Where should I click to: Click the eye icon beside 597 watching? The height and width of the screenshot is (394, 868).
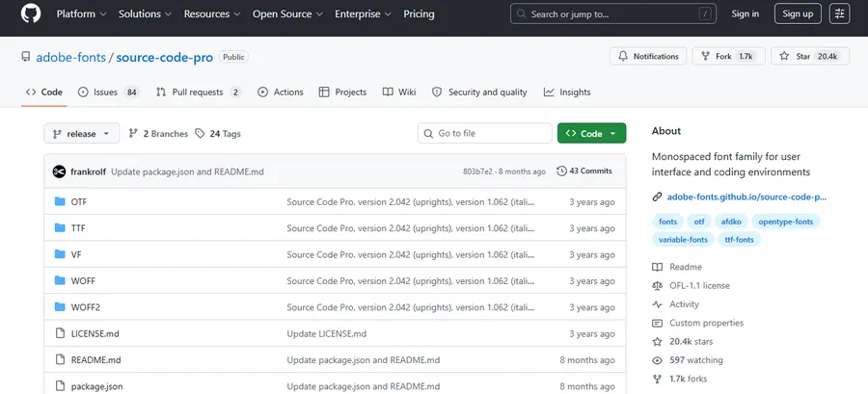coord(657,360)
